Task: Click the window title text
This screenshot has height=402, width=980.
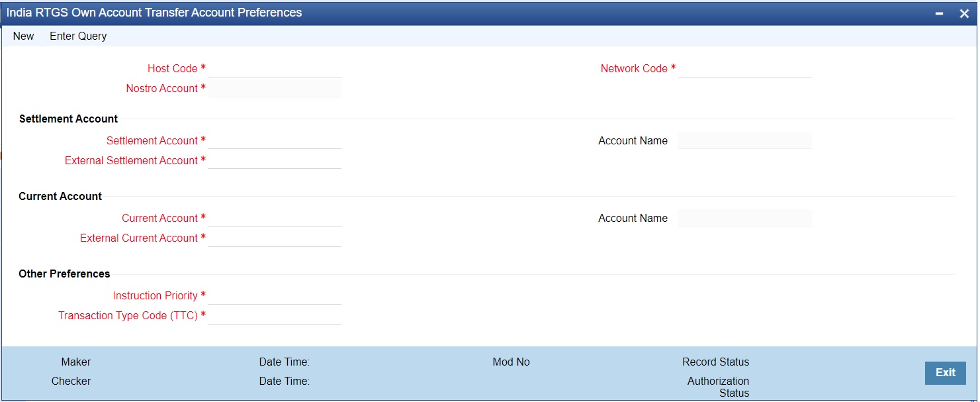Action: (x=154, y=13)
